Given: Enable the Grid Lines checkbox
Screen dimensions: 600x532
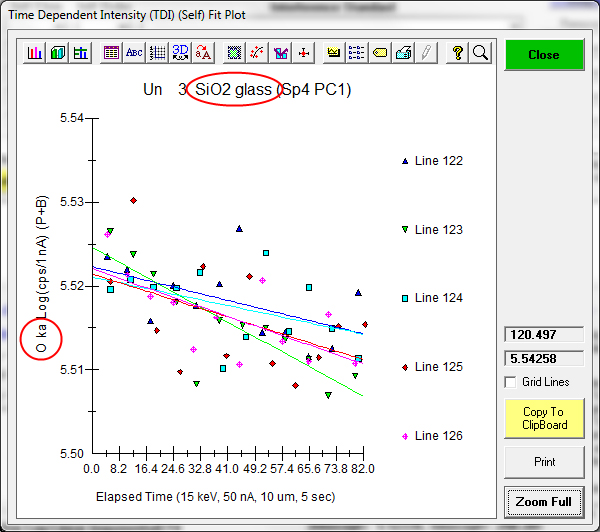Looking at the screenshot, I should tap(512, 382).
